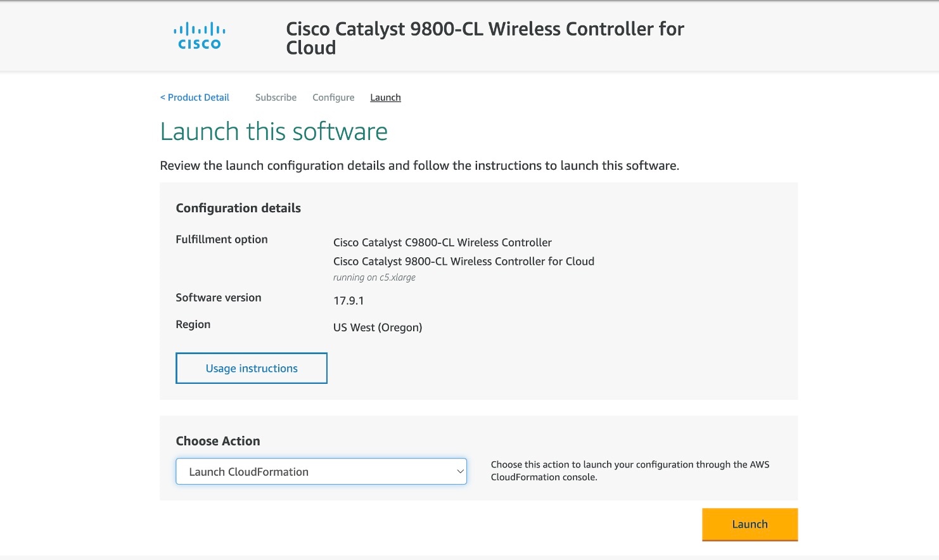This screenshot has height=560, width=939.
Task: Click the 'running on c5.xlarge' note
Action: (374, 277)
